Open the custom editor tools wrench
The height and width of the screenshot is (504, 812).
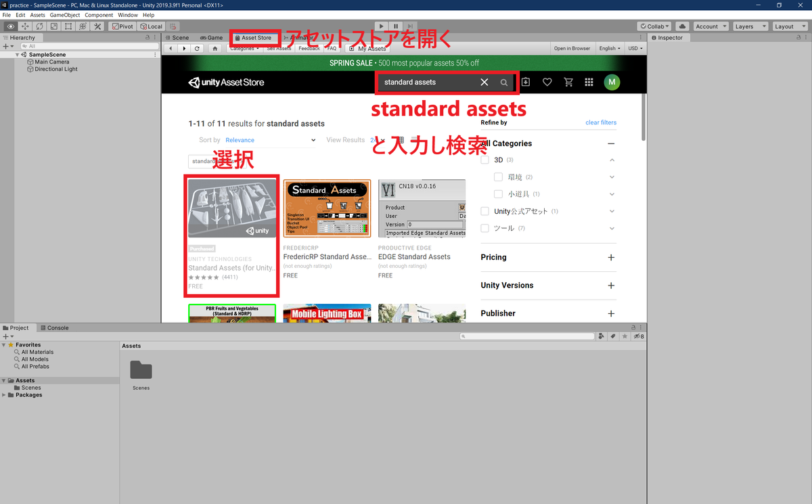click(x=97, y=26)
